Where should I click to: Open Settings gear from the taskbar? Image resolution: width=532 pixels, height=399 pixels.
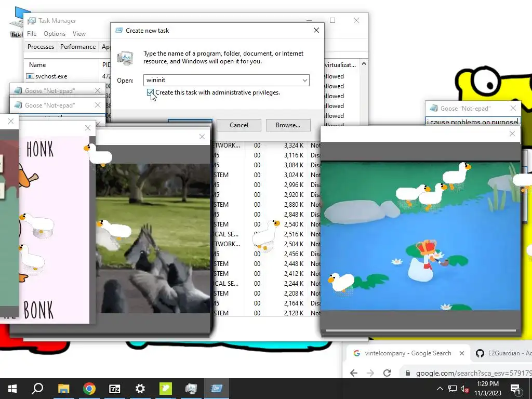click(140, 389)
